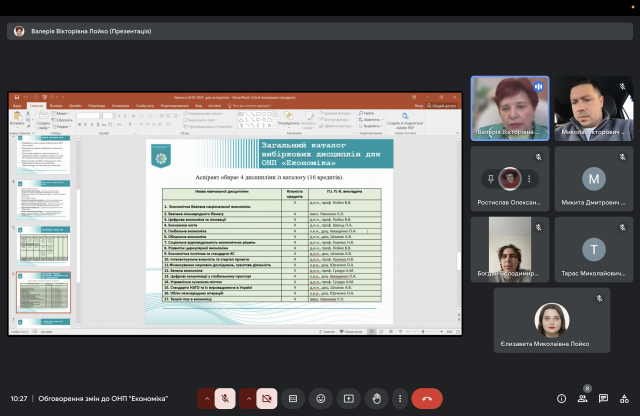Screen dimensions: 640x416
Task: Click Єлизавета Миколаївна Лойко's participant tile
Action: 552,322
